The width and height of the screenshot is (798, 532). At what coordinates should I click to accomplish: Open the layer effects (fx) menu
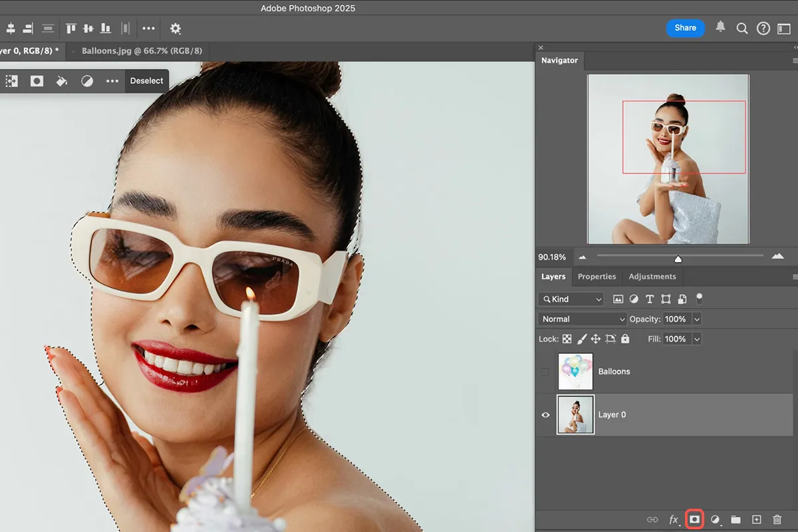pyautogui.click(x=673, y=519)
